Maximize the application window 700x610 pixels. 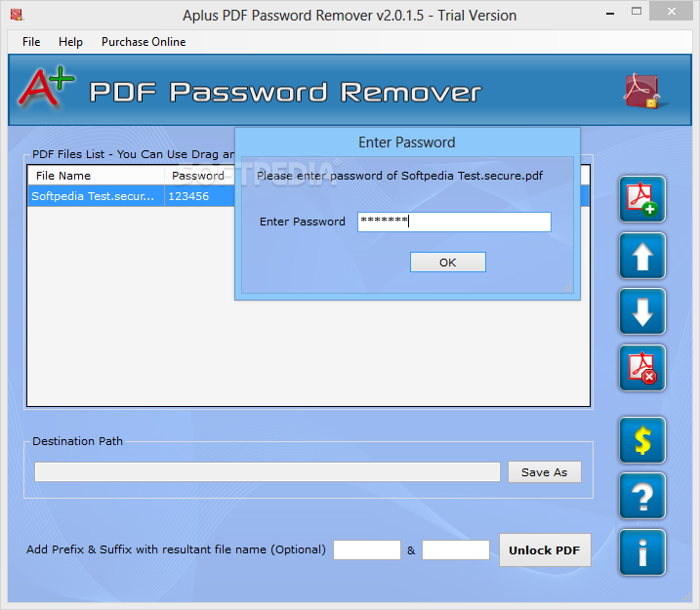click(637, 12)
